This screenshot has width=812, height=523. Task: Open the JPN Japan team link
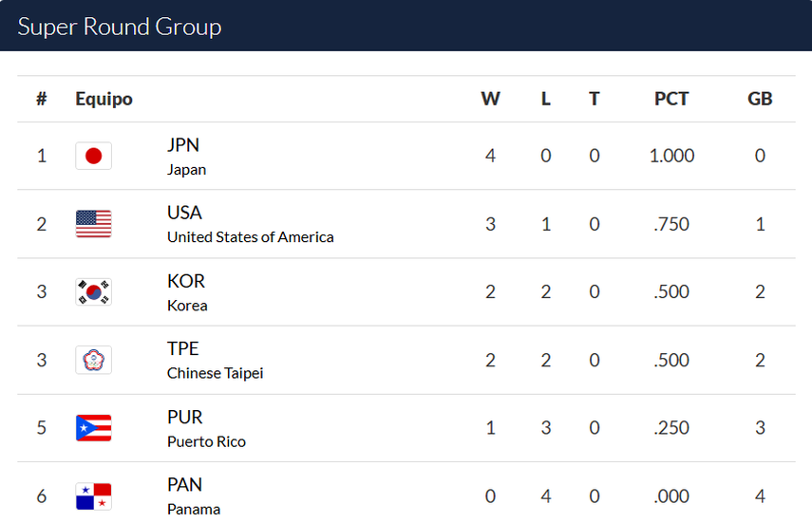pyautogui.click(x=184, y=146)
